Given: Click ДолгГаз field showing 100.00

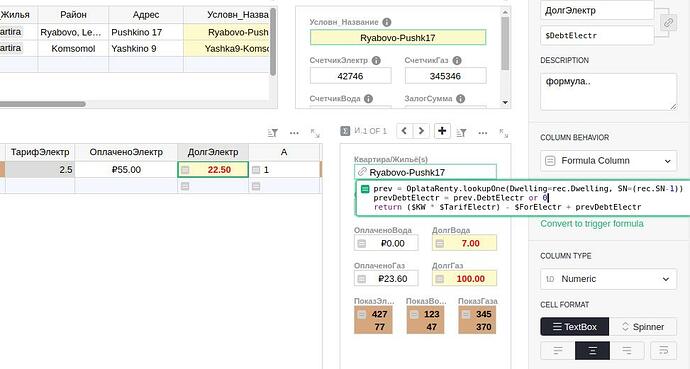Looking at the screenshot, I should (464, 279).
